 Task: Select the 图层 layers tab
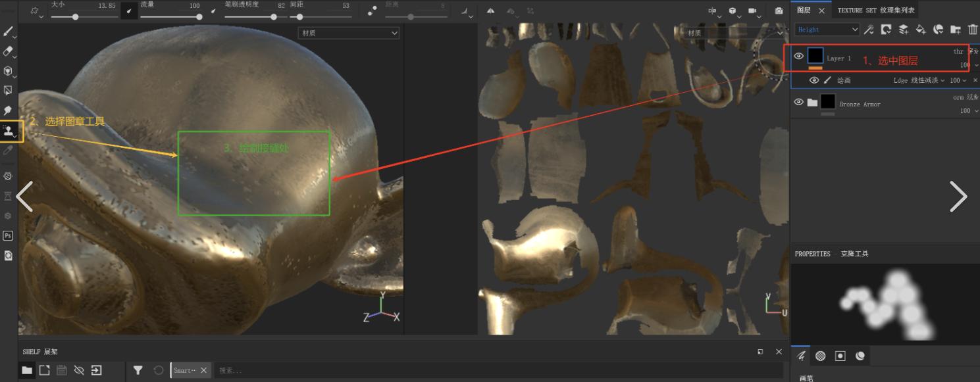click(804, 11)
